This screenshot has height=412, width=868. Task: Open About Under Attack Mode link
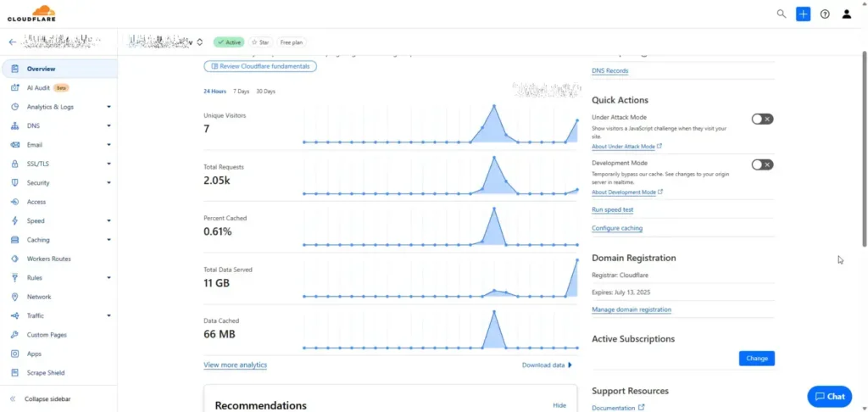[626, 147]
